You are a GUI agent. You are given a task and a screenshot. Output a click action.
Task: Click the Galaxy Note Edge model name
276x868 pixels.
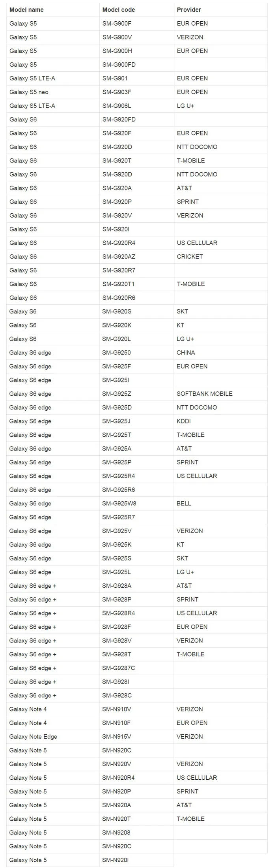point(33,737)
